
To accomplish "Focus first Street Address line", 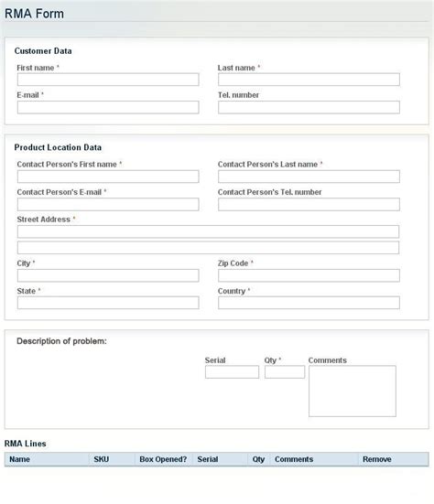I will tap(208, 231).
